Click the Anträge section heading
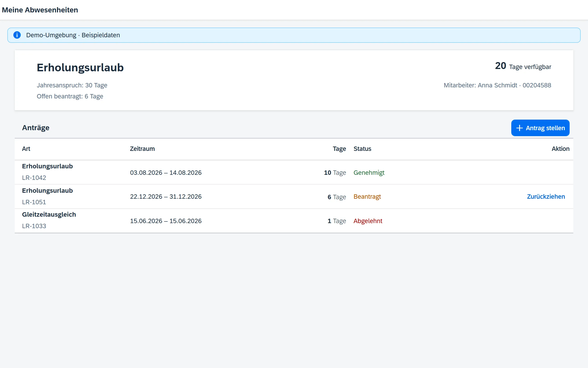 [x=36, y=128]
